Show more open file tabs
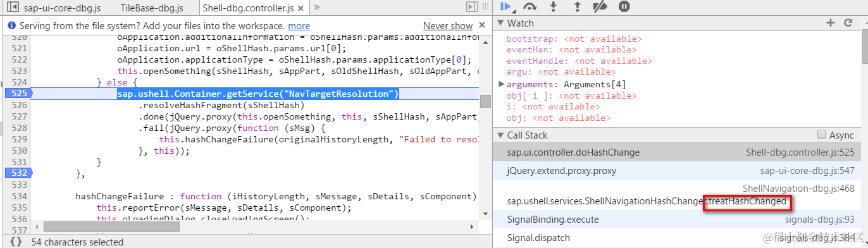Viewport: 868px width, 248px height. tap(316, 8)
